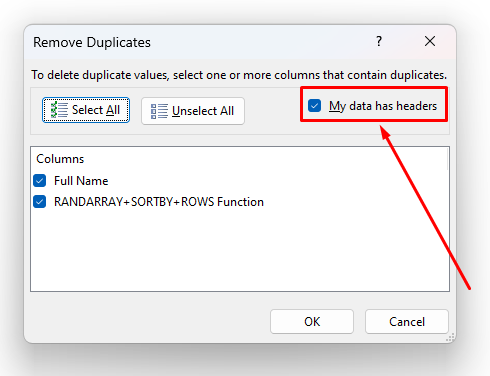Image resolution: width=490 pixels, height=376 pixels.
Task: Click the Unselect All button
Action: [193, 111]
